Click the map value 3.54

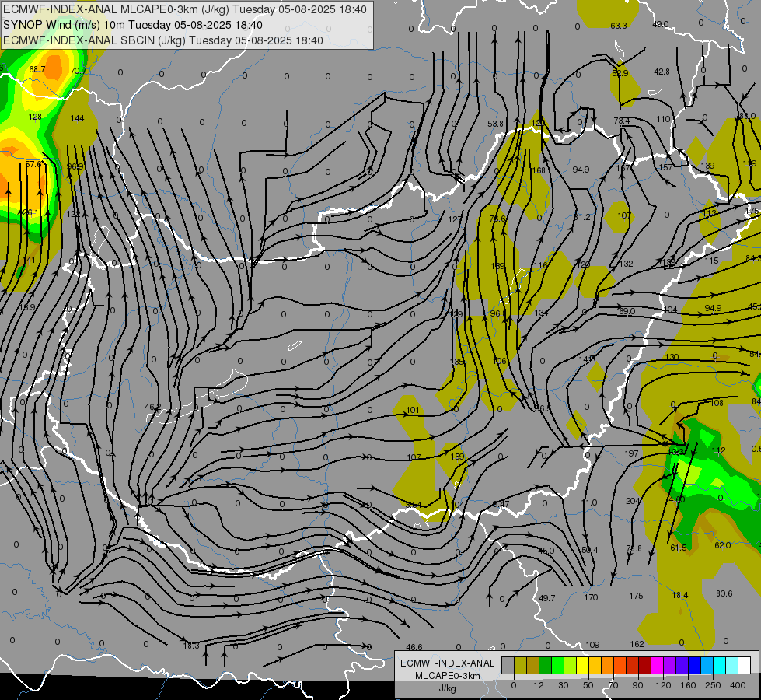pos(413,505)
